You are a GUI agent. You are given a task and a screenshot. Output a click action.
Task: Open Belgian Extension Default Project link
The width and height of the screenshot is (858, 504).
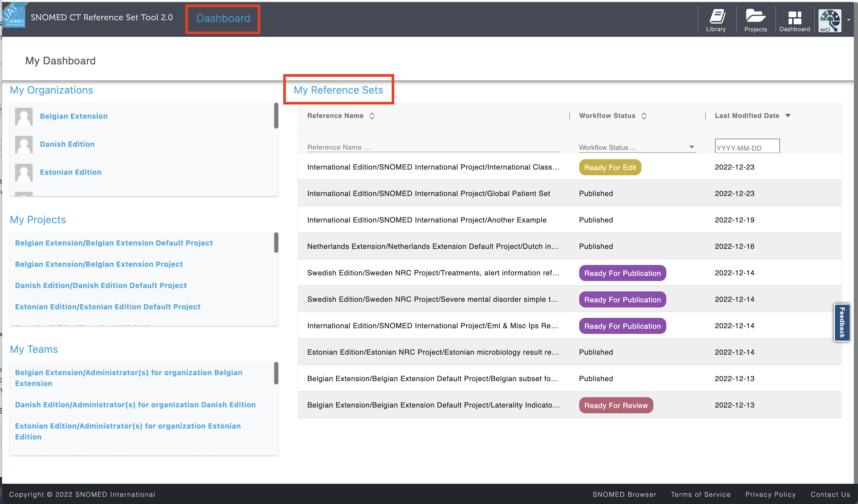114,243
